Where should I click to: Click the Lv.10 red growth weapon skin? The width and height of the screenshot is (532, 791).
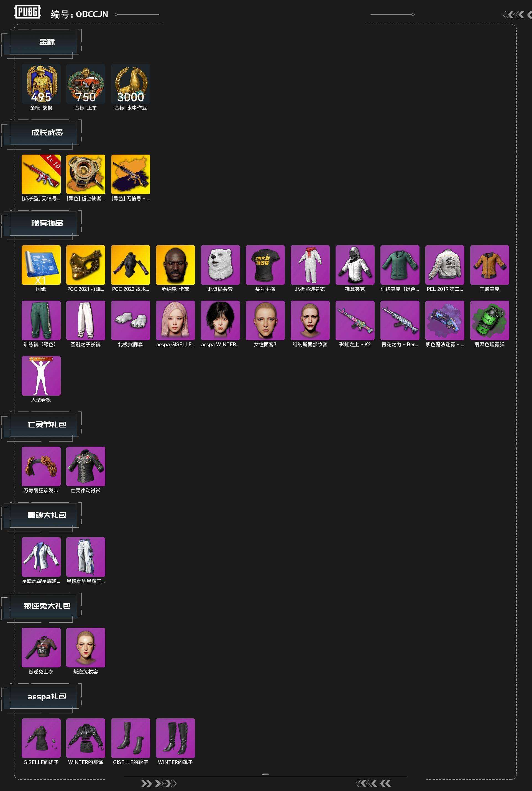41,174
